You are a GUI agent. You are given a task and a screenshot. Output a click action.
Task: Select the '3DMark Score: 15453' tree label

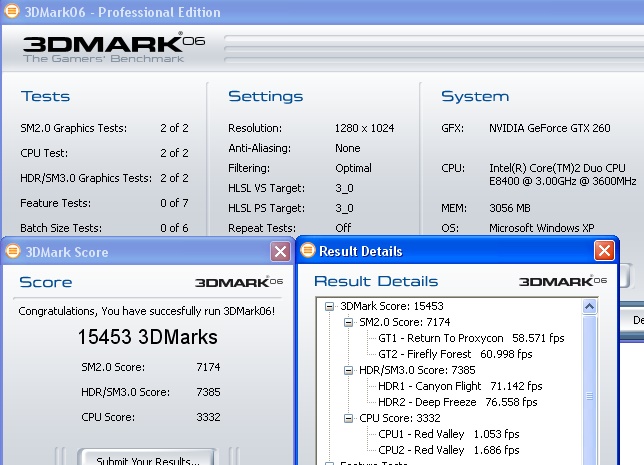coord(392,306)
